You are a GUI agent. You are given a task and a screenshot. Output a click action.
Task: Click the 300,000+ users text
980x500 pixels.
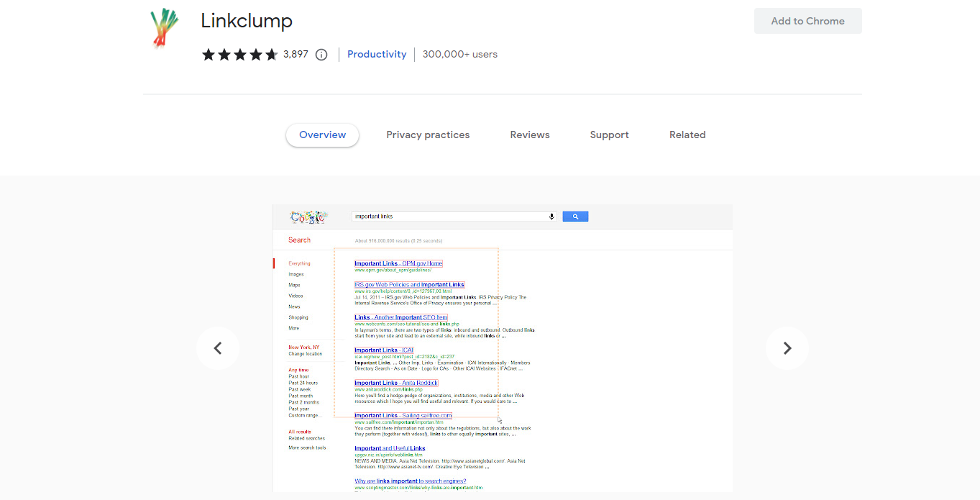click(460, 54)
